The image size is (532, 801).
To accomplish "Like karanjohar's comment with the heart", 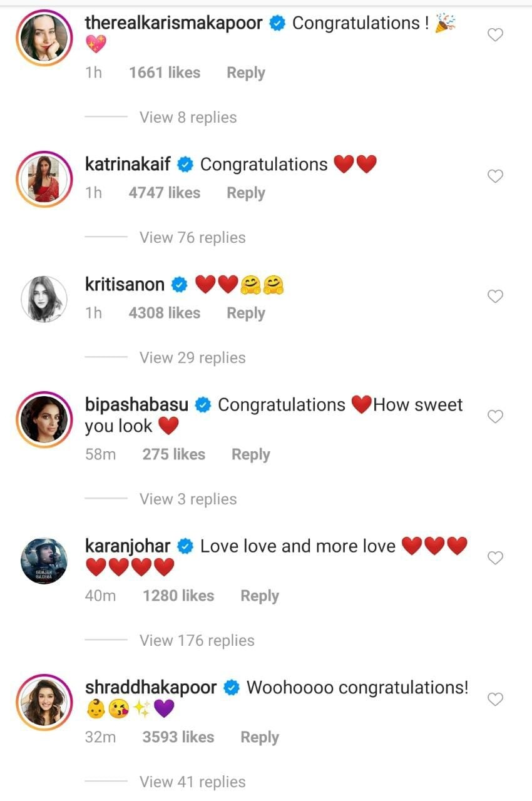I will 495,558.
